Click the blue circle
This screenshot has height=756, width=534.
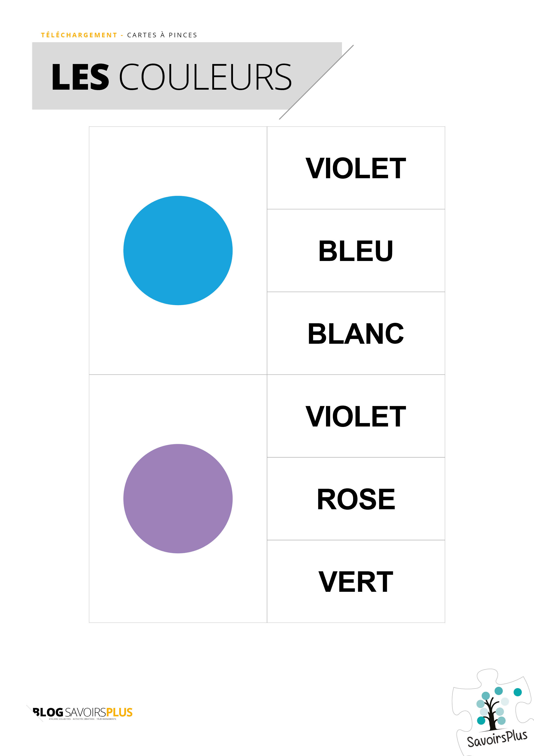[x=178, y=250]
